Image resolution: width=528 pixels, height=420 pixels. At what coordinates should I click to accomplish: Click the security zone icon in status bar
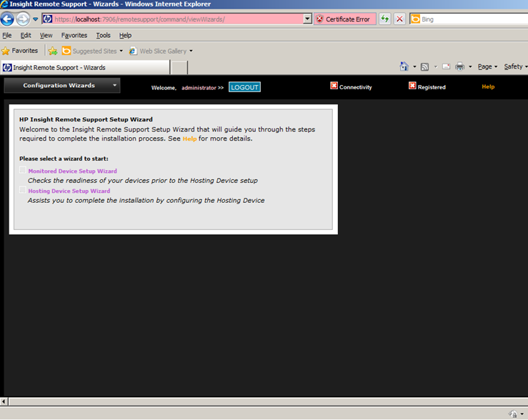click(x=514, y=414)
